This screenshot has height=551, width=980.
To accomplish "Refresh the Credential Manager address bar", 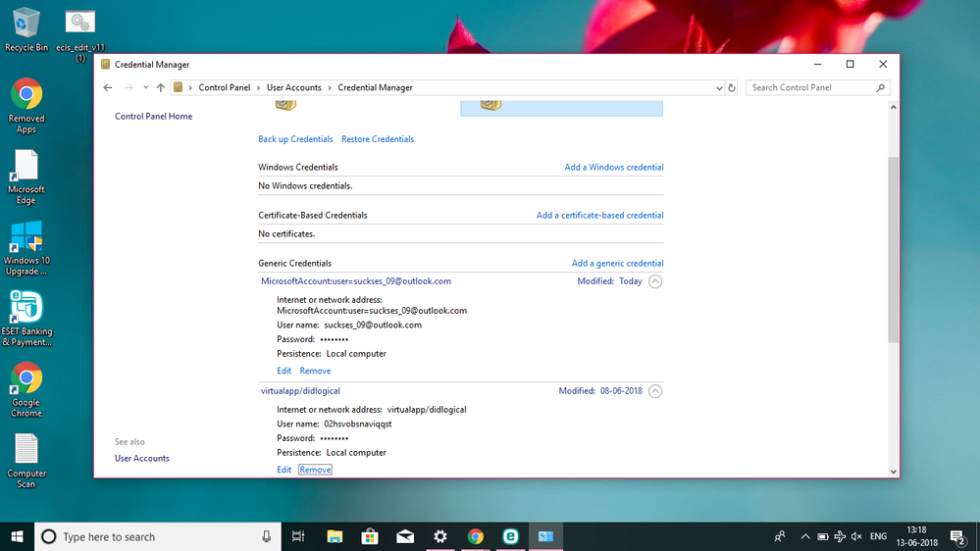I will click(x=731, y=87).
